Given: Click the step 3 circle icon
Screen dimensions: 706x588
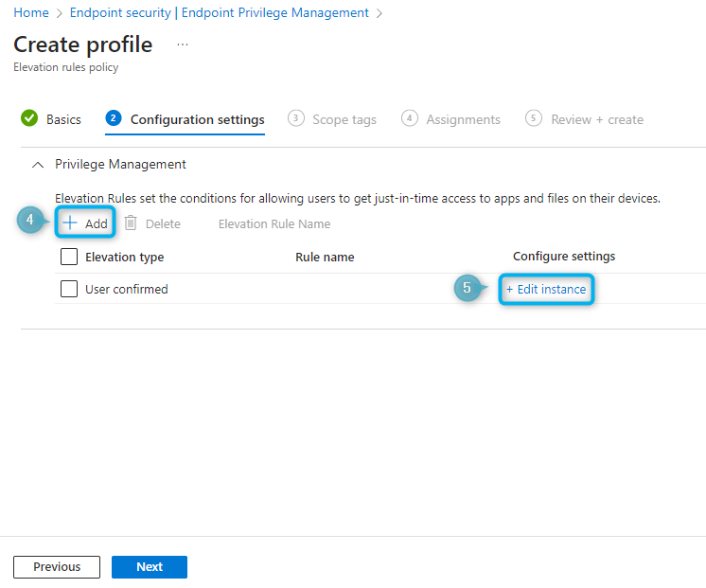Looking at the screenshot, I should (296, 118).
